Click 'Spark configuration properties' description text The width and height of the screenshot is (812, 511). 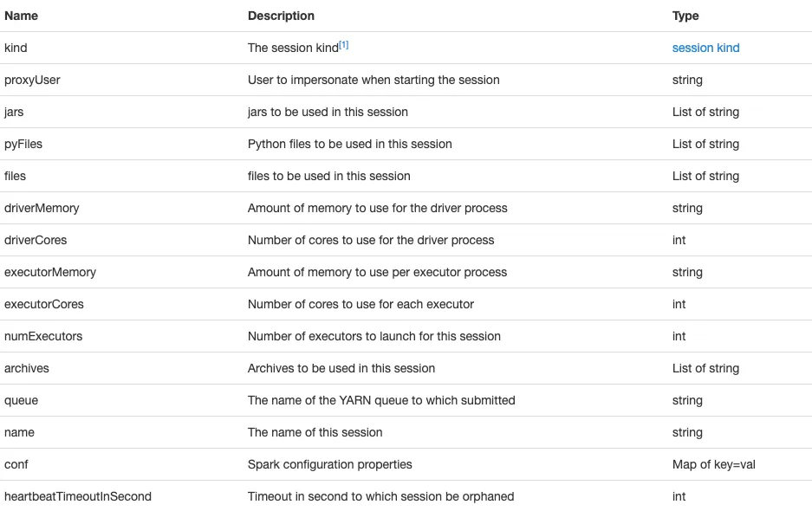(330, 464)
